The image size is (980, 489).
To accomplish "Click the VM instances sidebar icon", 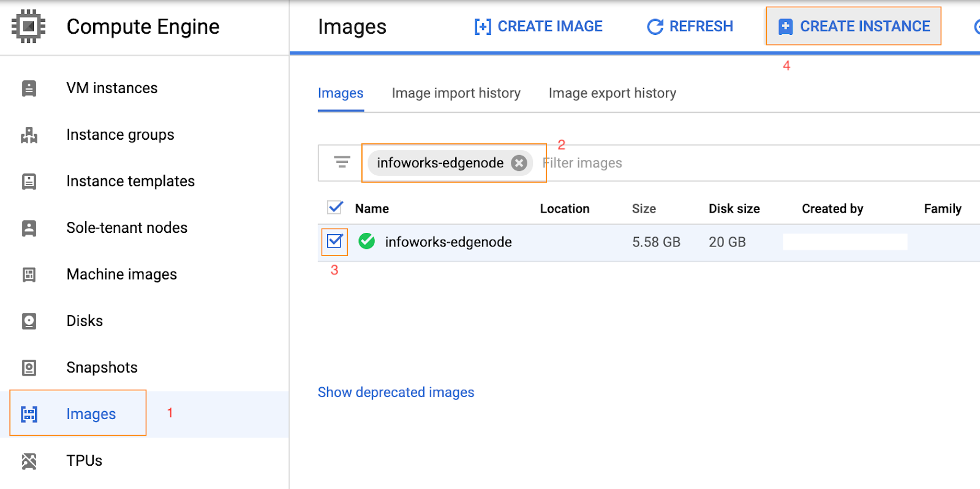I will pyautogui.click(x=29, y=88).
